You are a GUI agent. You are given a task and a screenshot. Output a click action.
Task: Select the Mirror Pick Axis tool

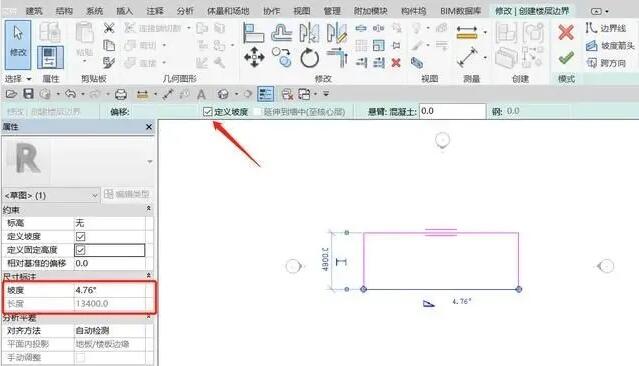coord(309,33)
